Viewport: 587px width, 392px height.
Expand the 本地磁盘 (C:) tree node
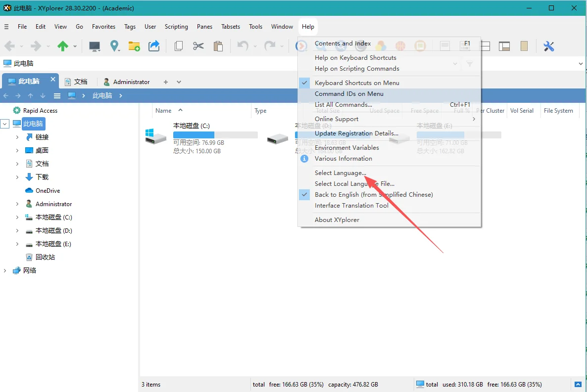[17, 218]
